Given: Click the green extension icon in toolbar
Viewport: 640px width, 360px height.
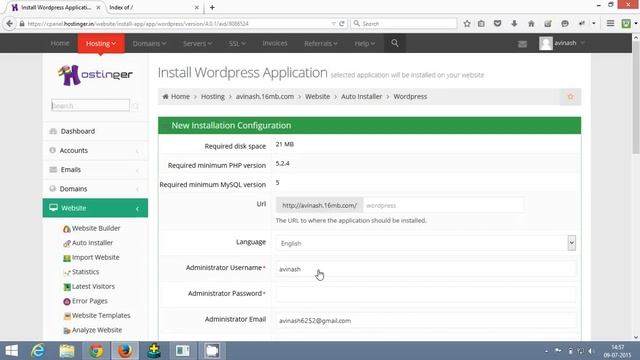Looking at the screenshot, I should (x=626, y=24).
